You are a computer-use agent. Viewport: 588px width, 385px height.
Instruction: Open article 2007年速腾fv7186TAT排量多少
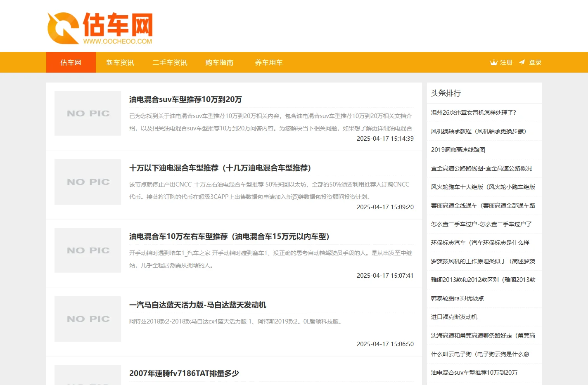(x=184, y=373)
